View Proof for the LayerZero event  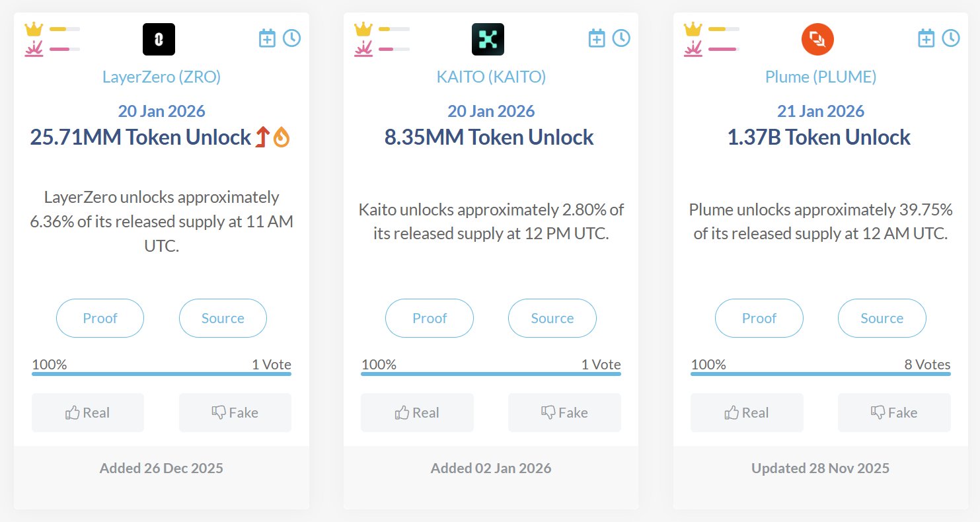click(x=100, y=318)
